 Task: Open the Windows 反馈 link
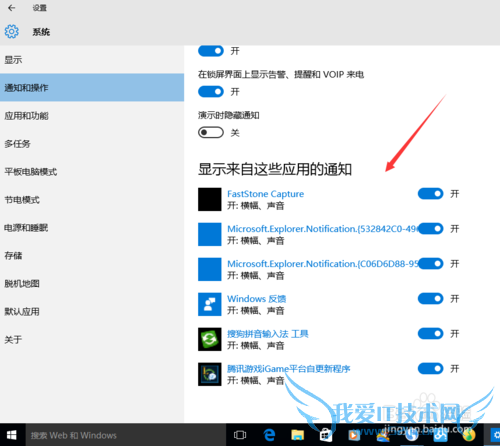(x=257, y=299)
